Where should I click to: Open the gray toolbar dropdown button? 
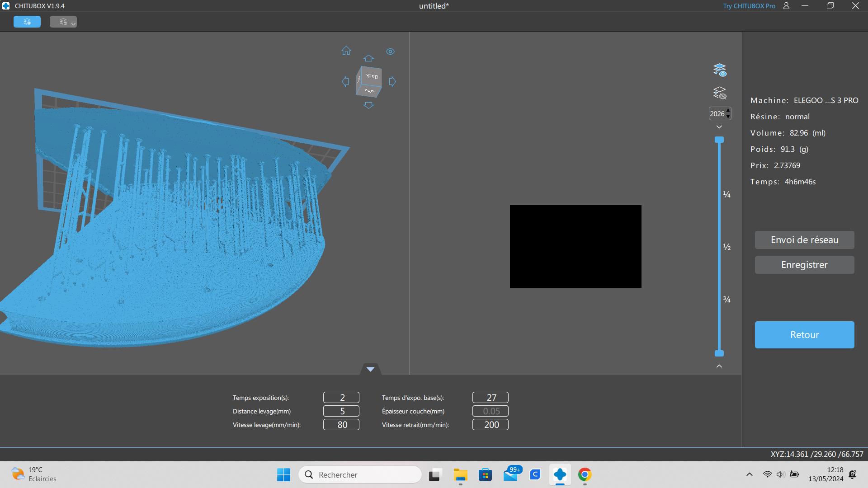(x=63, y=22)
